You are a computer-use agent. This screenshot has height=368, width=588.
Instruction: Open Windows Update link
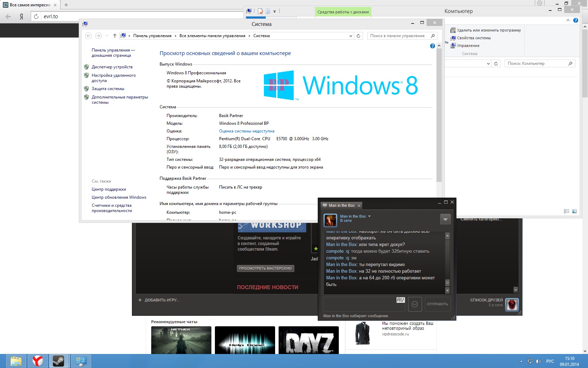(119, 197)
